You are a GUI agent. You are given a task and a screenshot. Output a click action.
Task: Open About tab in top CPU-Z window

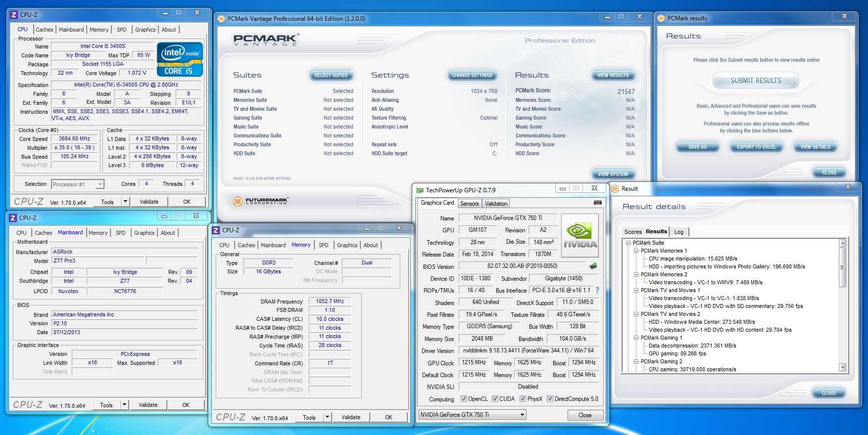point(169,30)
